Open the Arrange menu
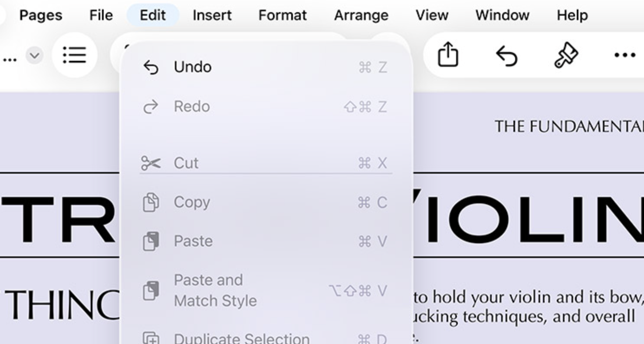 click(361, 15)
